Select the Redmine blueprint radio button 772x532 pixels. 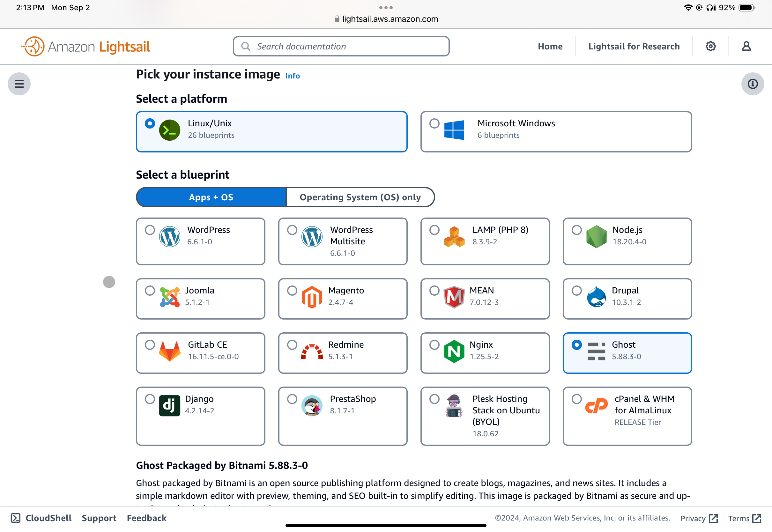click(x=292, y=345)
